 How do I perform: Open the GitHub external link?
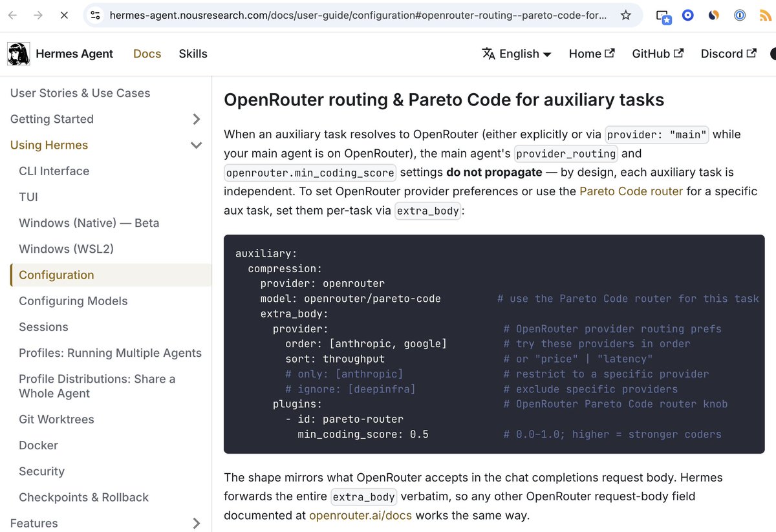(658, 54)
